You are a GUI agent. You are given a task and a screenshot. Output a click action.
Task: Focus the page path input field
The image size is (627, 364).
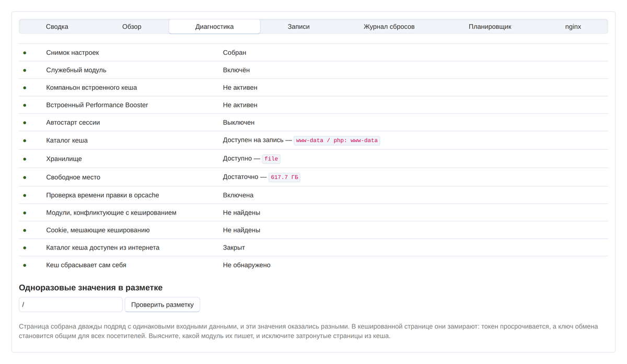[x=71, y=304]
